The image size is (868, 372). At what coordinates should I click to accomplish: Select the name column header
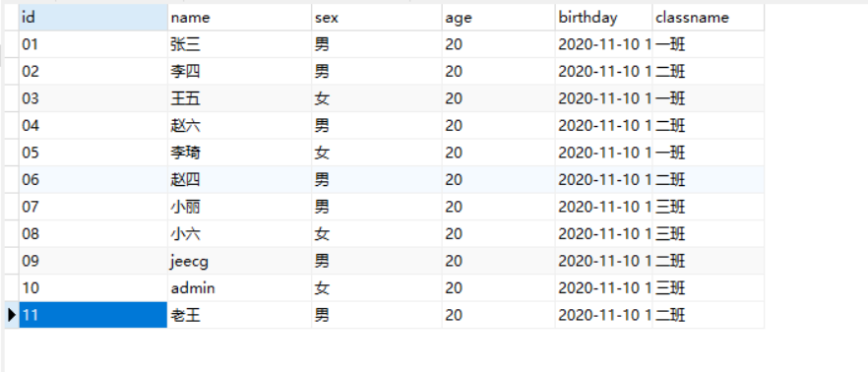[240, 17]
